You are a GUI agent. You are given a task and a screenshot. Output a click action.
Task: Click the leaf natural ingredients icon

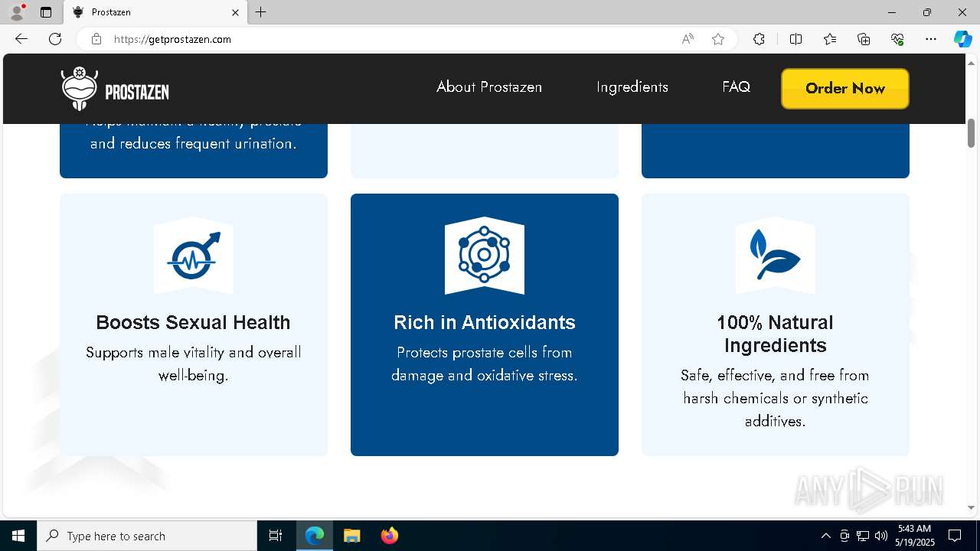(x=776, y=256)
